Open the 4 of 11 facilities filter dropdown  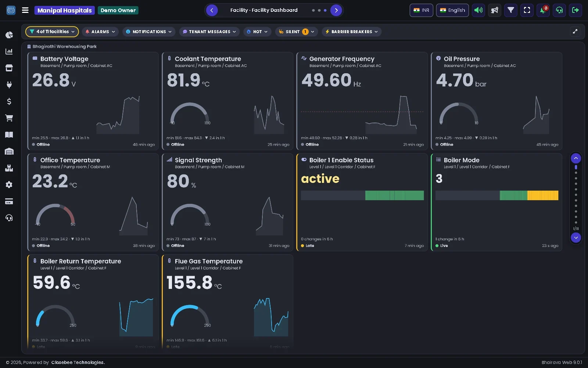pyautogui.click(x=52, y=32)
